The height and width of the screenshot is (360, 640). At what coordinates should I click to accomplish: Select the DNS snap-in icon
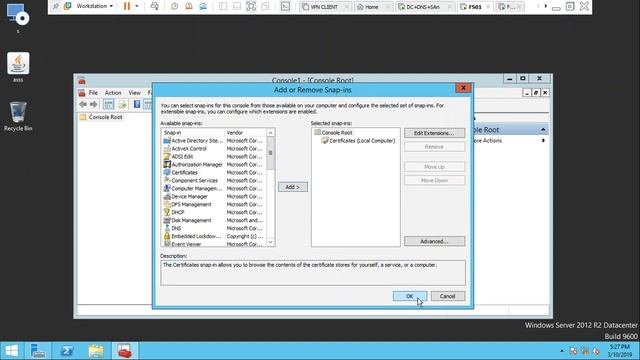click(x=167, y=228)
